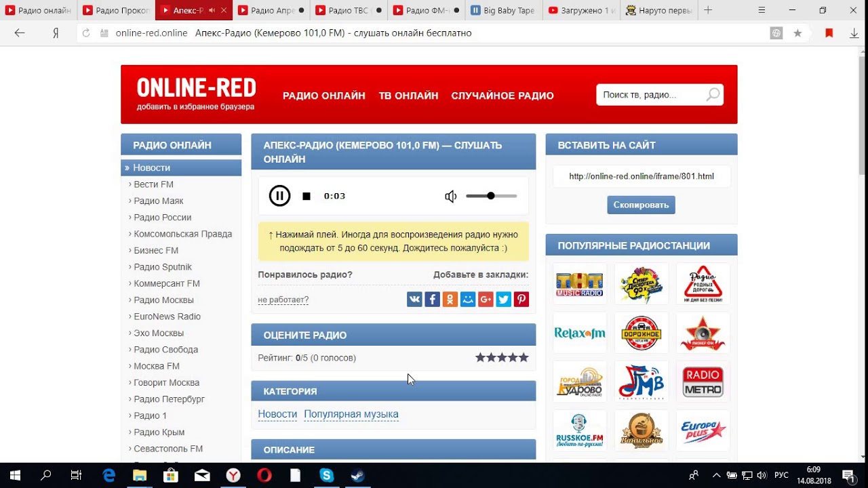Open Радио России in sidebar

[x=163, y=218]
